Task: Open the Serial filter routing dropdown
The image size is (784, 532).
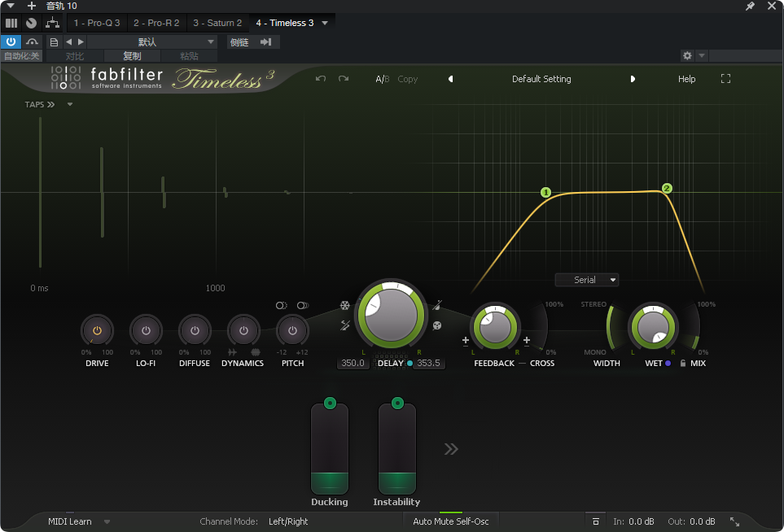Action: 587,280
